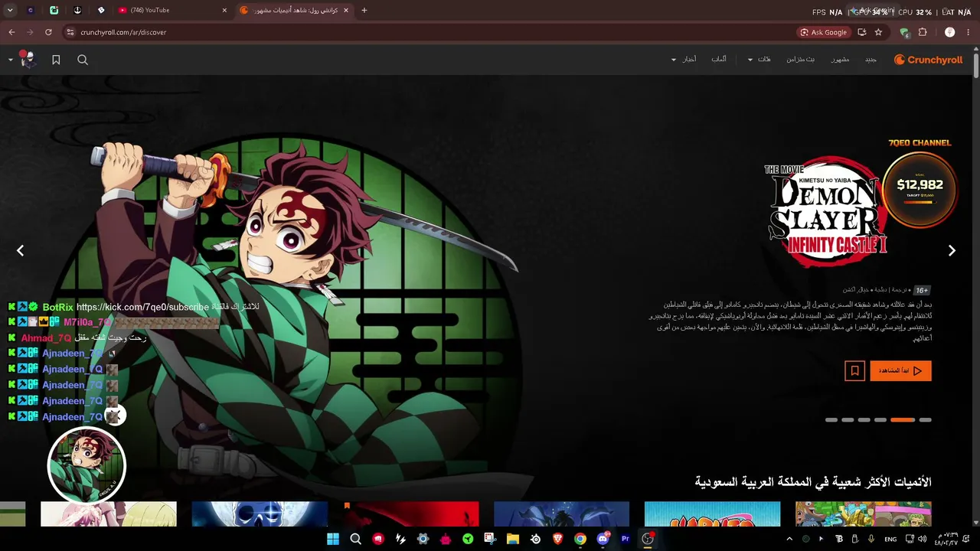This screenshot has width=980, height=551.
Task: Open the account avatar menu
Action: [27, 59]
